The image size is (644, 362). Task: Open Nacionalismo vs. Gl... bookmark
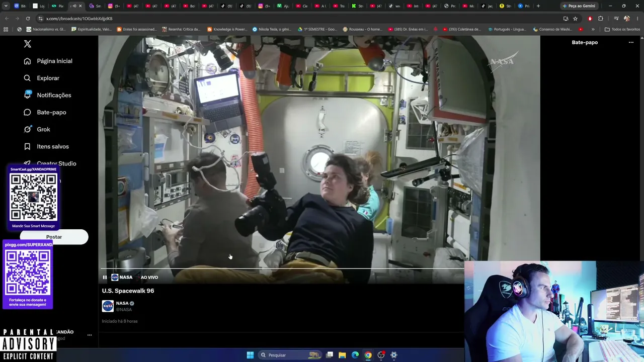46,29
